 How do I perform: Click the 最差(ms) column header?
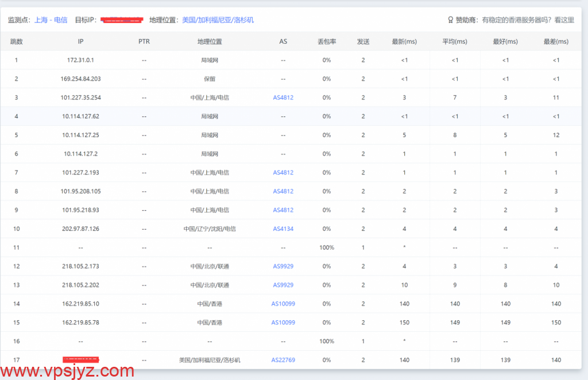(556, 42)
